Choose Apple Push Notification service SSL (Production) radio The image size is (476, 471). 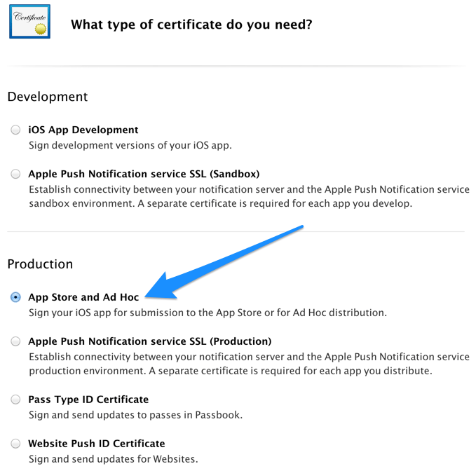15,341
